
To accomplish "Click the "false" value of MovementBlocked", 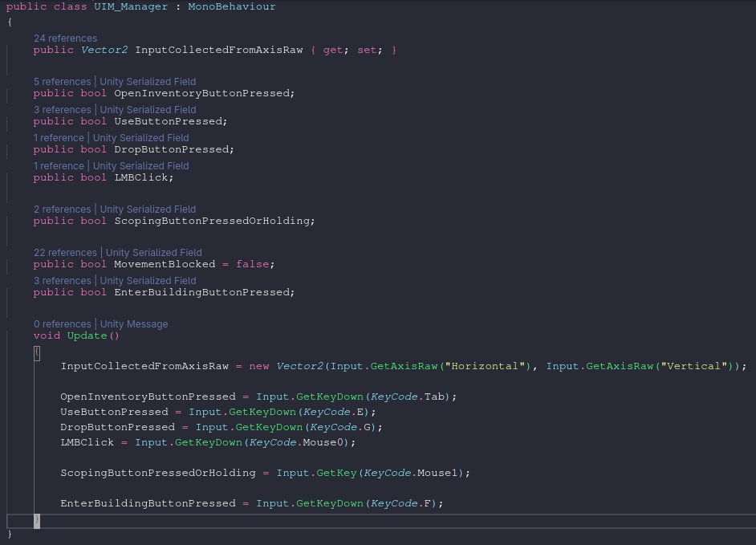I will tap(253, 264).
